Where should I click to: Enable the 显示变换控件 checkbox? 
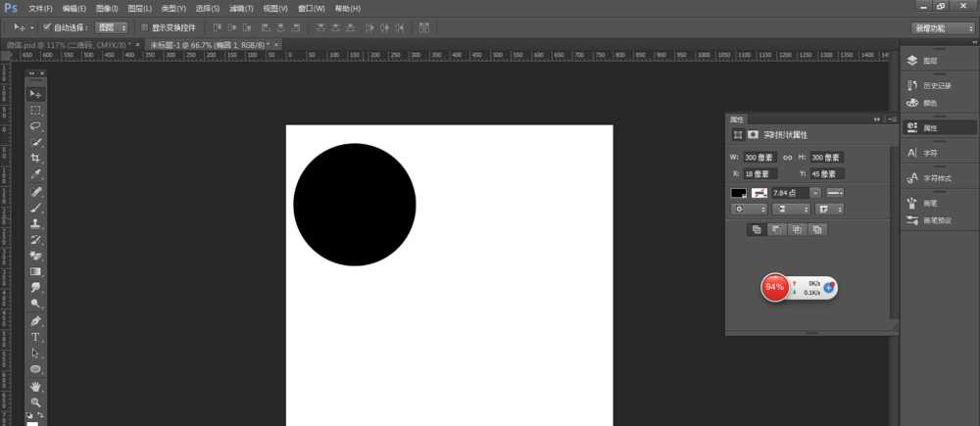pos(144,27)
